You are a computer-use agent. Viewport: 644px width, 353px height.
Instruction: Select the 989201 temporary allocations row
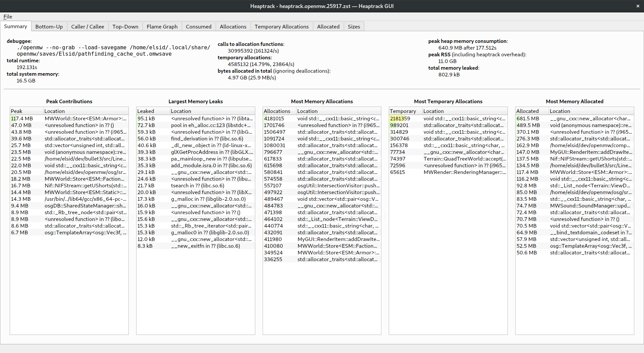tap(448, 125)
